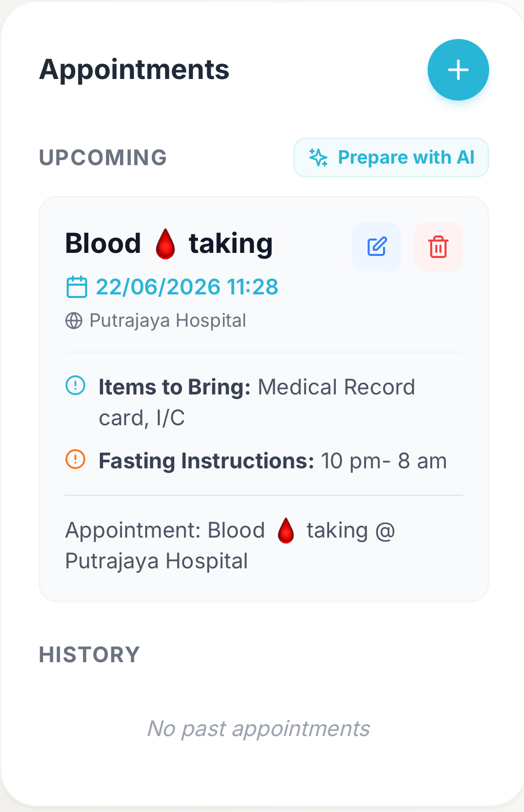Viewport: 524px width, 812px height.
Task: Click the blood drop emoji in the title
Action: (165, 244)
